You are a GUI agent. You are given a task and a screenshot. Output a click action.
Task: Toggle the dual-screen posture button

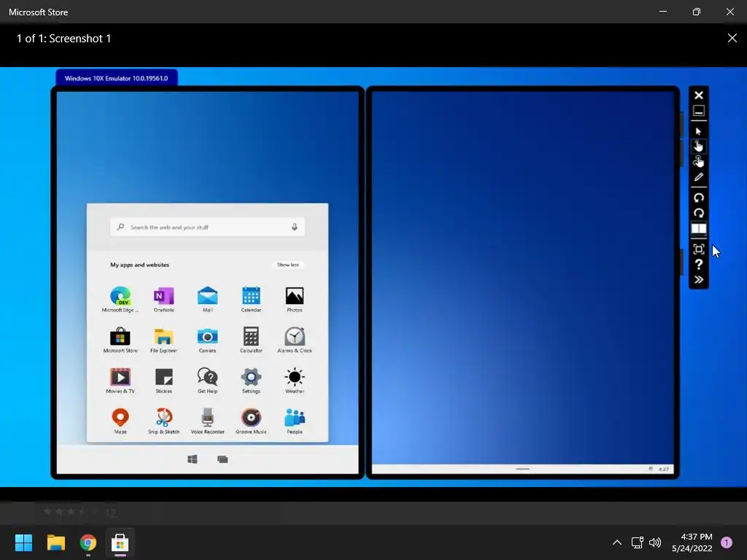click(699, 228)
